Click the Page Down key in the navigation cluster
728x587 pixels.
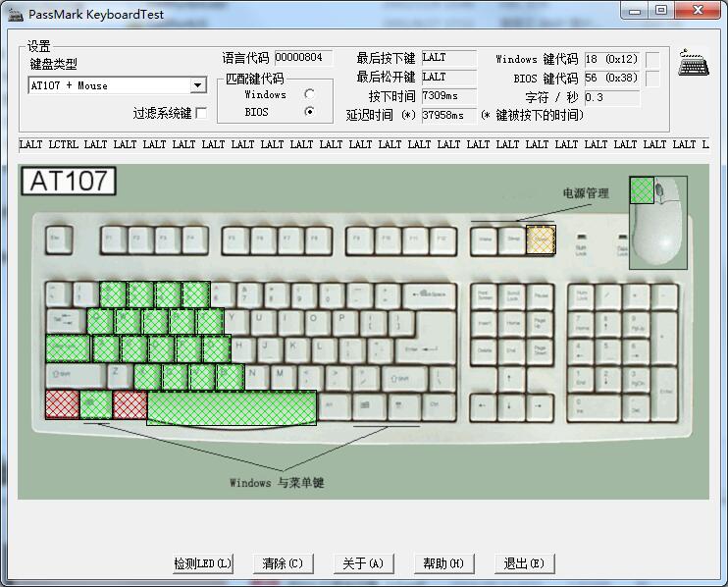[x=539, y=351]
